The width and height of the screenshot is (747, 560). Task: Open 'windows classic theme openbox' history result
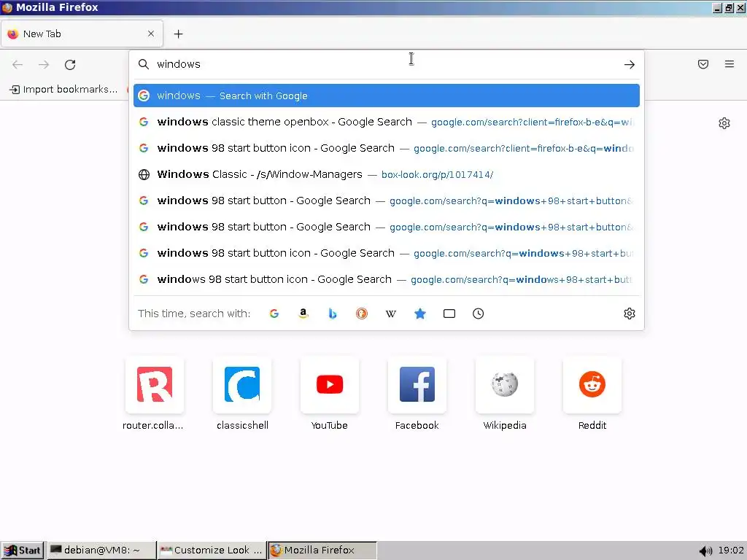click(387, 122)
